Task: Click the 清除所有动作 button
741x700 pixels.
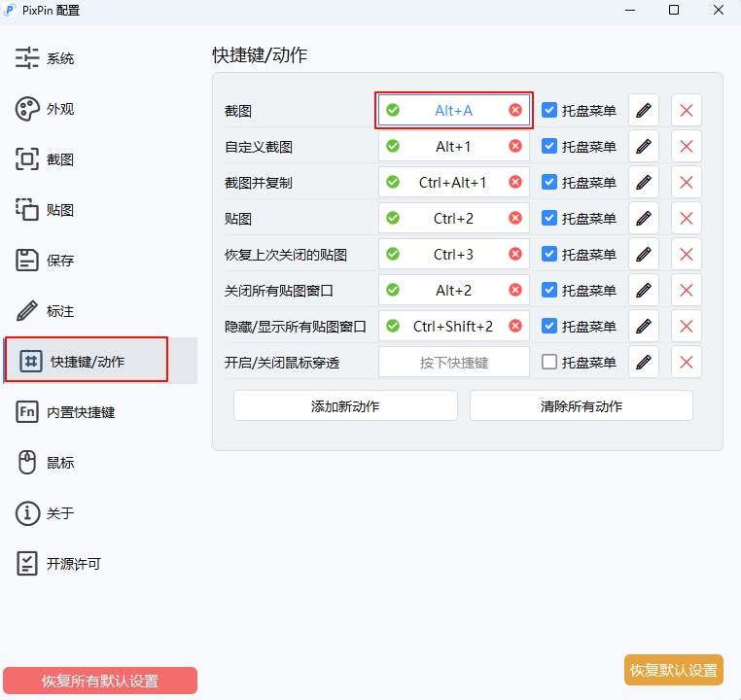Action: (581, 406)
